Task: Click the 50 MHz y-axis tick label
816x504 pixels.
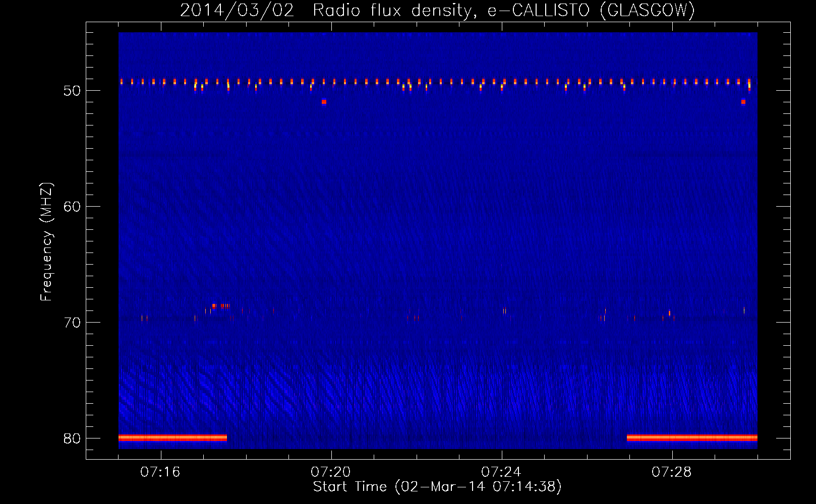Action: click(72, 91)
